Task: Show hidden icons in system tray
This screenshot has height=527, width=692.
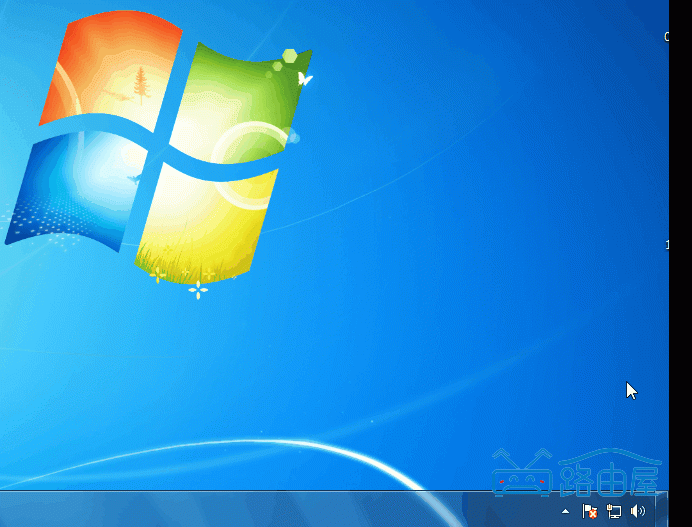Action: pos(566,511)
